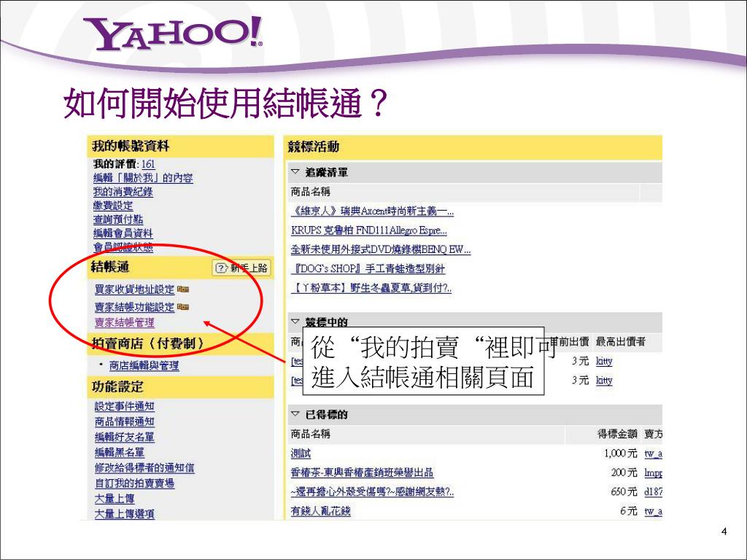Click the 拍賣商店（付費制）section header

click(181, 343)
